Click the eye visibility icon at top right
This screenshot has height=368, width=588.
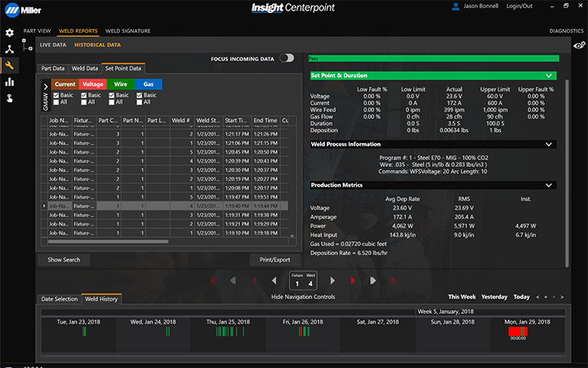point(579,46)
